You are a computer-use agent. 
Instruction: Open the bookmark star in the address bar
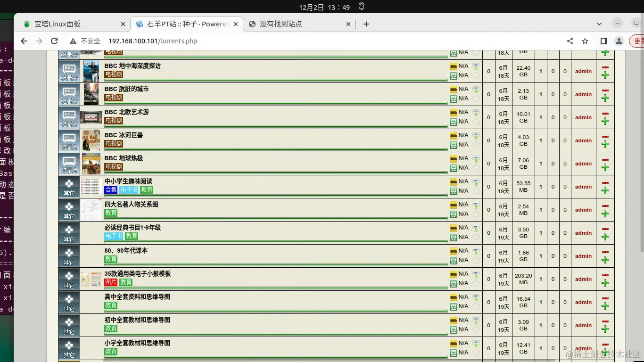(585, 41)
